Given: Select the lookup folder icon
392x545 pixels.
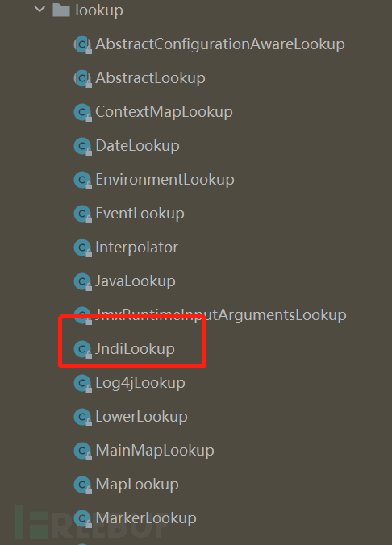Looking at the screenshot, I should (61, 10).
